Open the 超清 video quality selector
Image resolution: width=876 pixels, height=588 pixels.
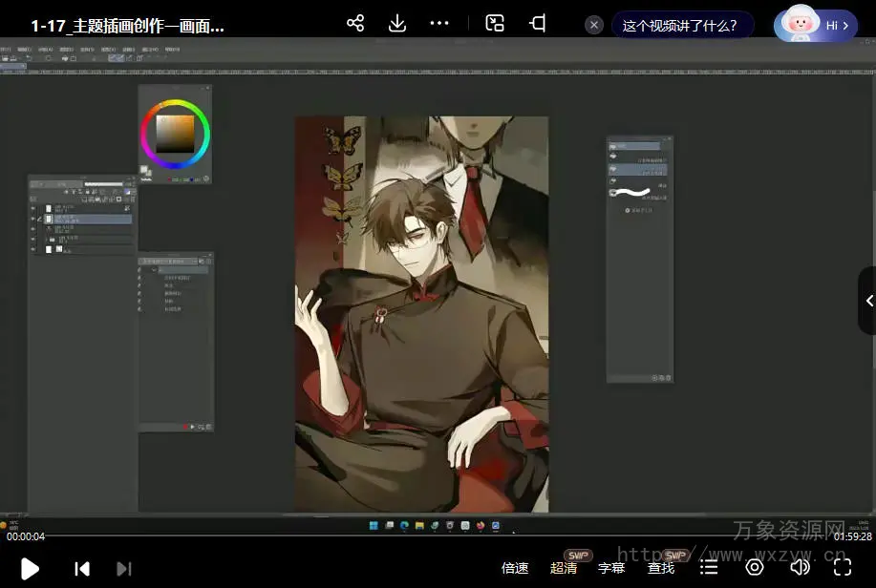(564, 568)
